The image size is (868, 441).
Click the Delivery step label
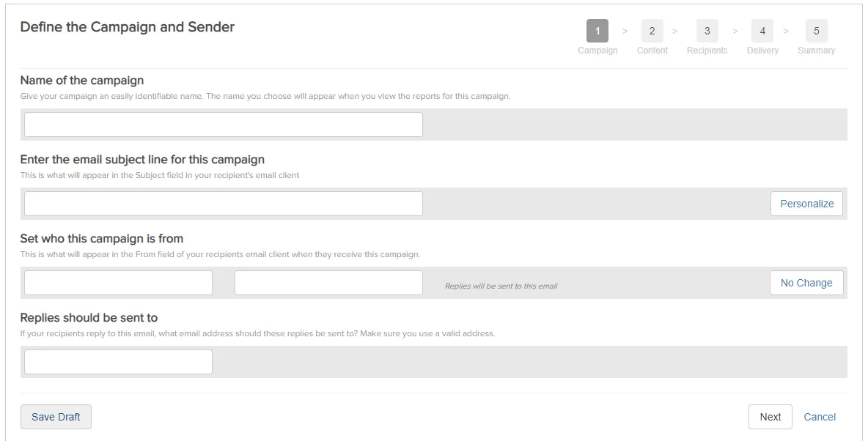click(x=762, y=50)
